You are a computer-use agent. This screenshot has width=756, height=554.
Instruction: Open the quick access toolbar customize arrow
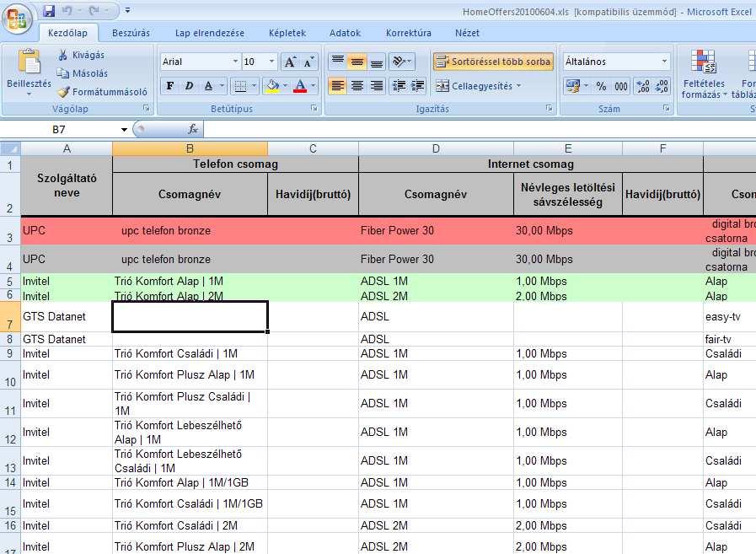point(127,10)
